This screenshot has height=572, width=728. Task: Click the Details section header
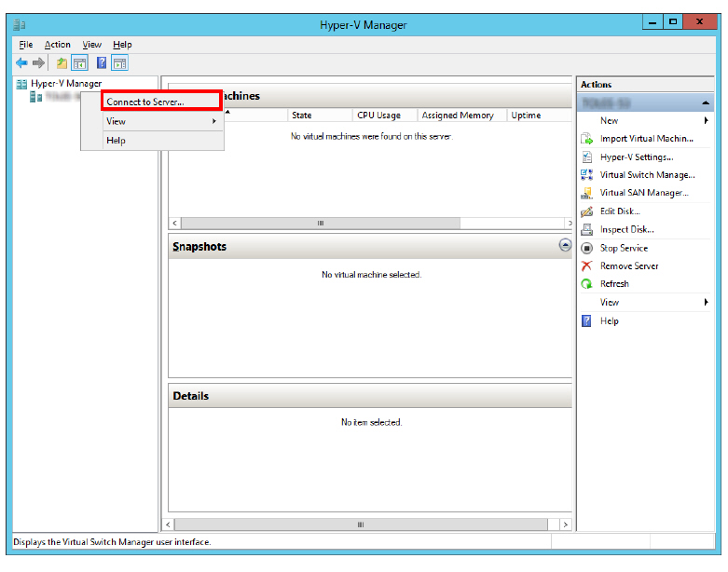(370, 396)
